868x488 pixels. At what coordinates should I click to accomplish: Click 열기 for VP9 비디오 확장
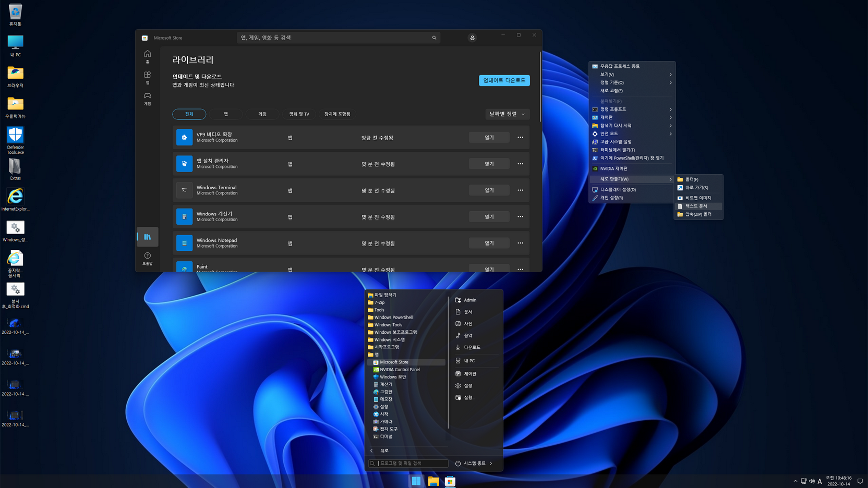coord(489,138)
